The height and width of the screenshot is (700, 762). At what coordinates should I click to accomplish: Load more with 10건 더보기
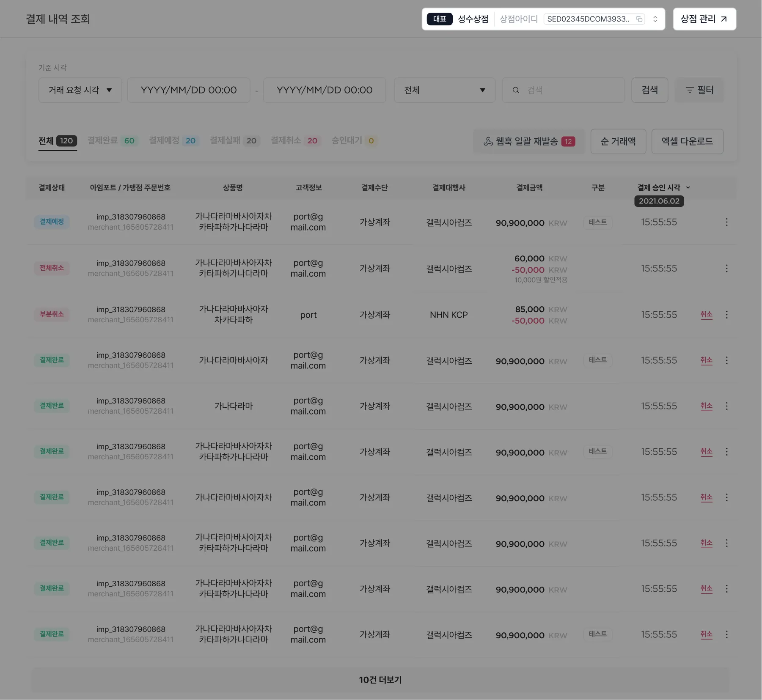click(x=380, y=680)
